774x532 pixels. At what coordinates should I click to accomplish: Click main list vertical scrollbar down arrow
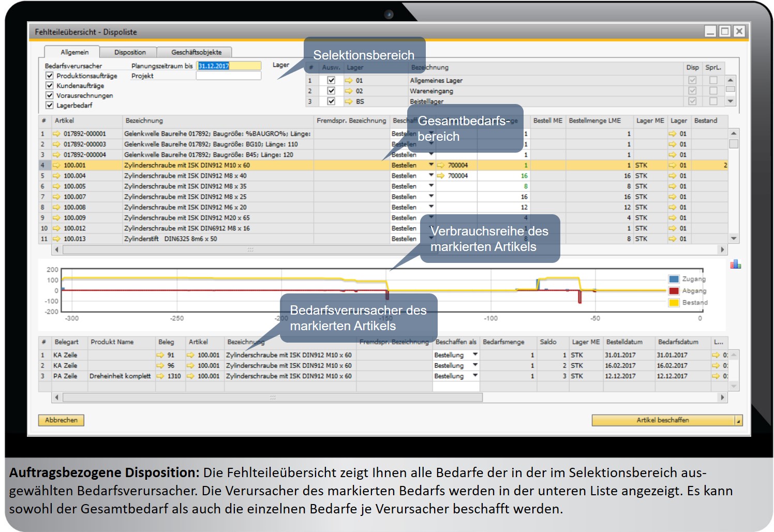734,239
